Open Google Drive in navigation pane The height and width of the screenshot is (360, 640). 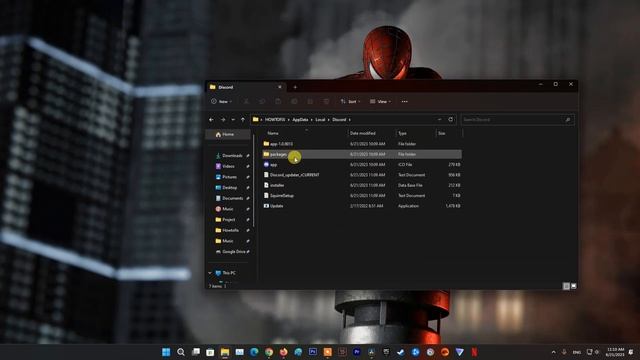(x=233, y=251)
